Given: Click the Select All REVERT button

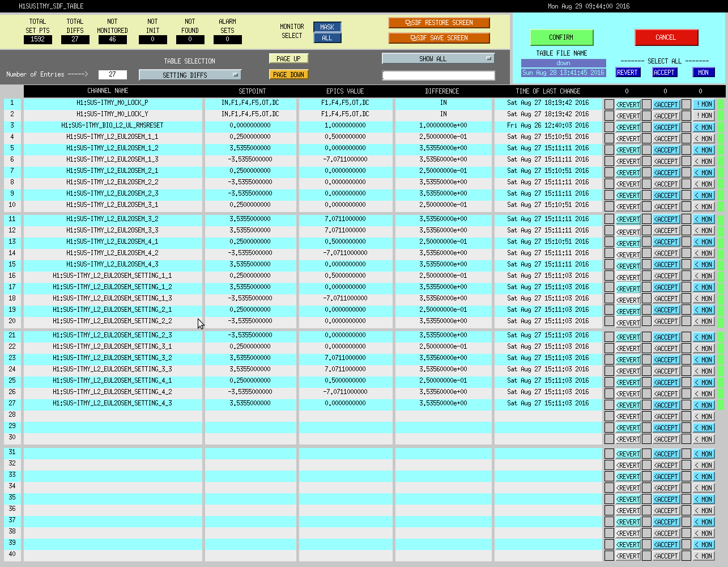Looking at the screenshot, I should pyautogui.click(x=628, y=73).
